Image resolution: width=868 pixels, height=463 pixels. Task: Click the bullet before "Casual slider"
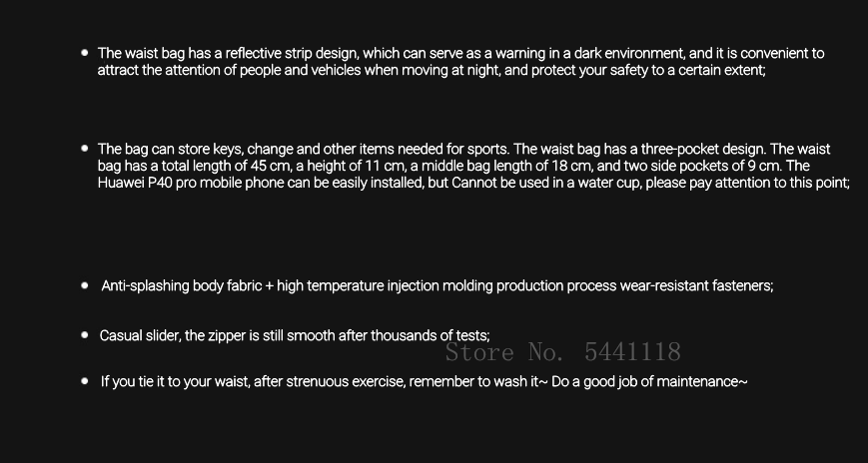click(x=85, y=335)
